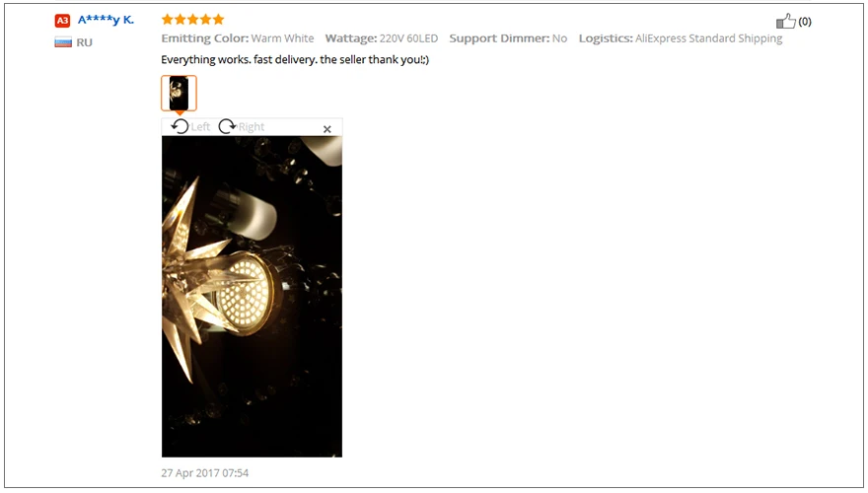Click the first star of the rating
This screenshot has width=868, height=493.
[167, 20]
